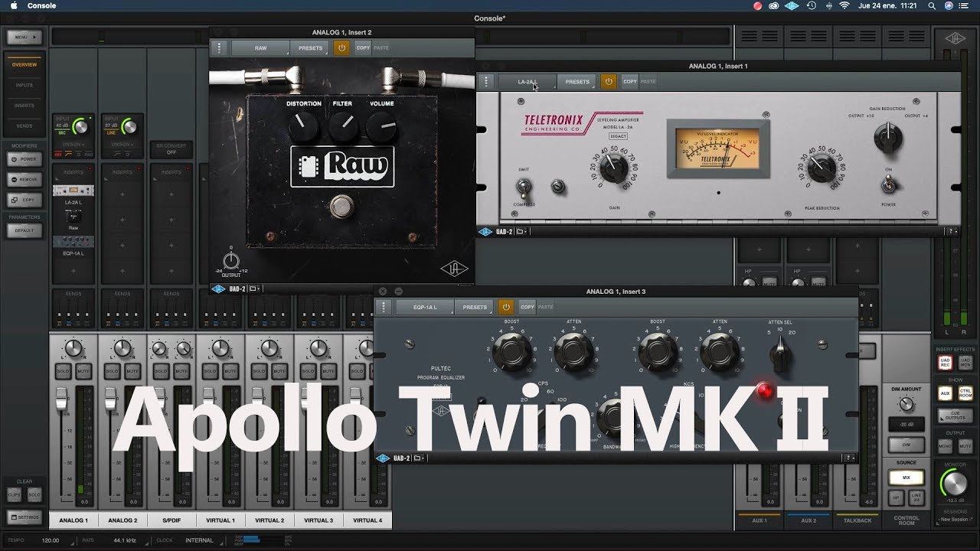
Task: Toggle power on the Raw plugin window
Action: click(341, 48)
